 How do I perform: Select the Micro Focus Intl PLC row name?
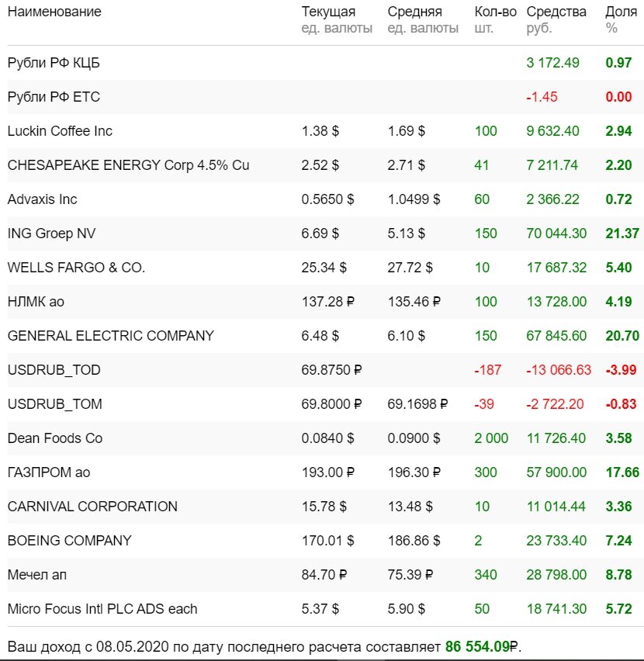[102, 609]
